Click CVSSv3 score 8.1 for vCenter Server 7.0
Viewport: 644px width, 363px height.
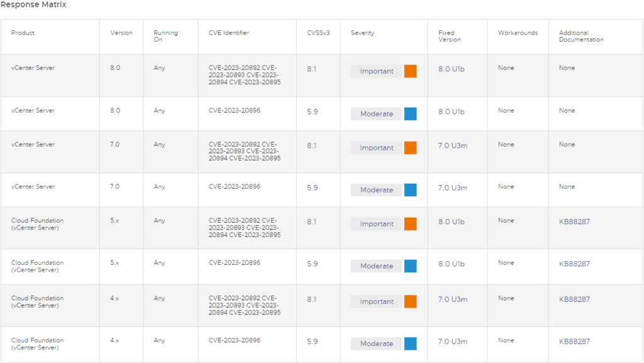click(x=312, y=146)
